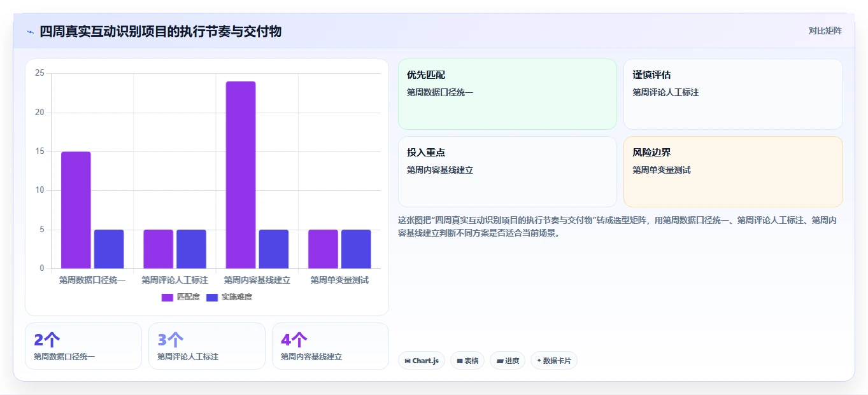Image resolution: width=868 pixels, height=395 pixels.
Task: Click the x-axis label 第周单变量测试
Action: (339, 280)
